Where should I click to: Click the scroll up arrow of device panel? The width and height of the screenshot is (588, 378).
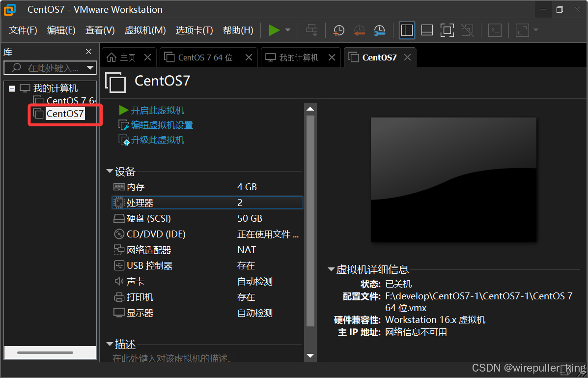point(310,109)
